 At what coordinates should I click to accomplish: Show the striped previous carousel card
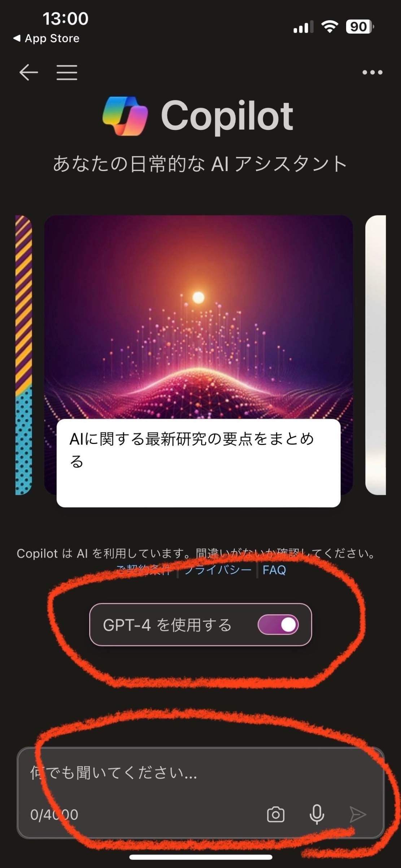pyautogui.click(x=24, y=355)
